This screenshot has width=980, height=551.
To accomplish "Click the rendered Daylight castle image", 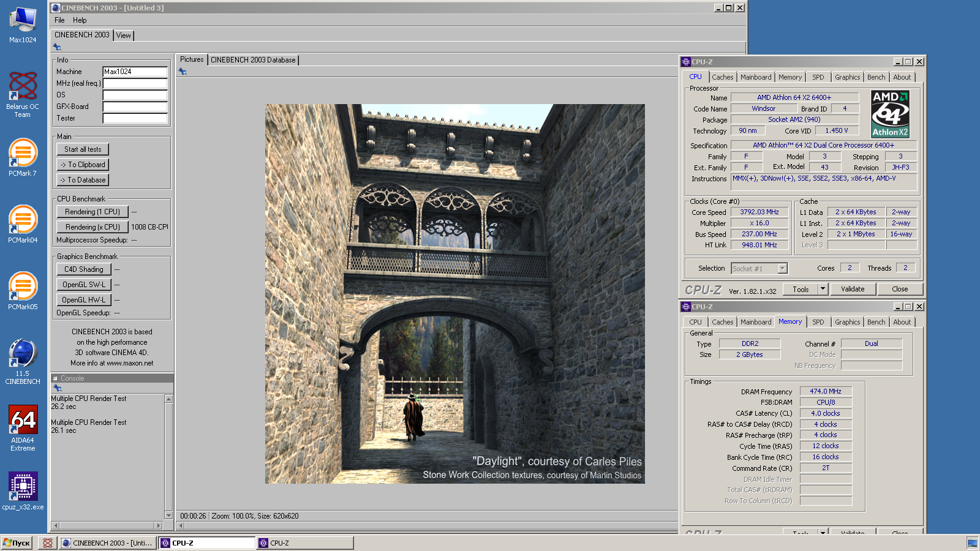I will point(454,294).
